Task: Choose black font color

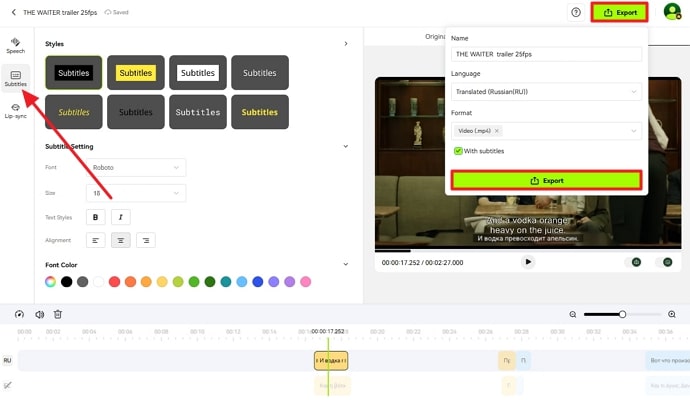Action: pos(66,282)
